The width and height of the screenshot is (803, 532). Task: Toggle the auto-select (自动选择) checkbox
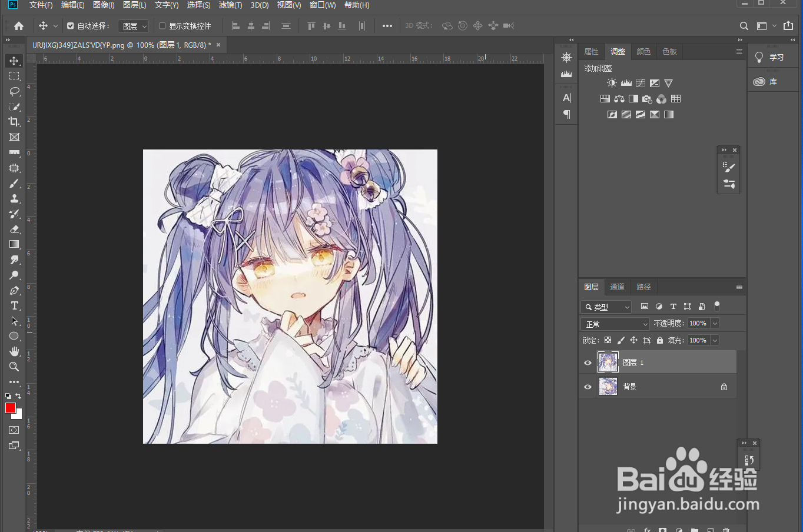click(x=71, y=26)
